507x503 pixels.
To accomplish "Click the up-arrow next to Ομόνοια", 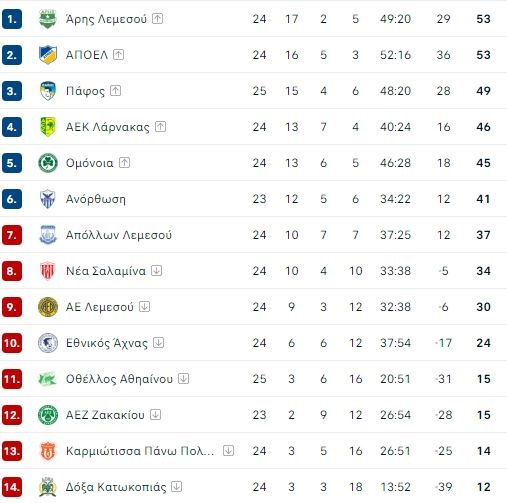I will 124,162.
